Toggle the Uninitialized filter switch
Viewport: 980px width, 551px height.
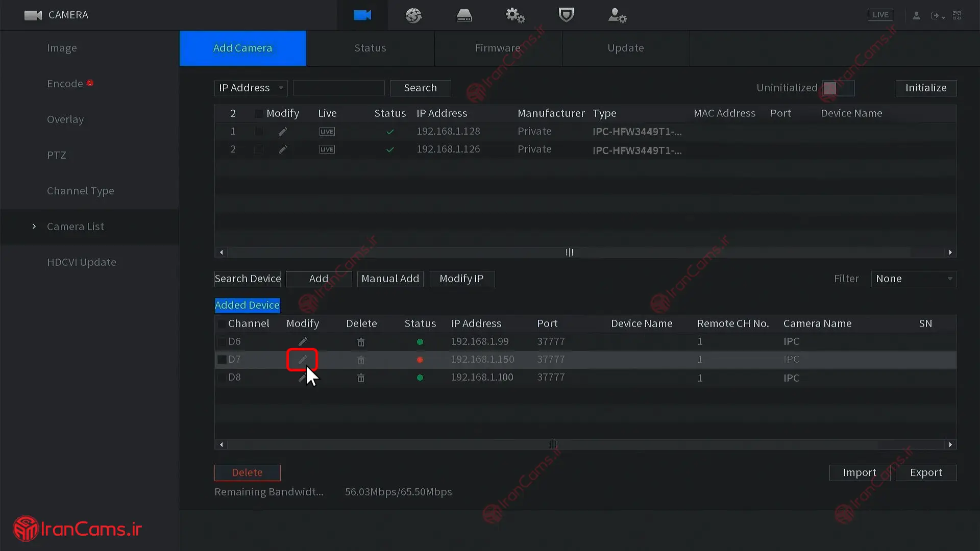pyautogui.click(x=838, y=88)
